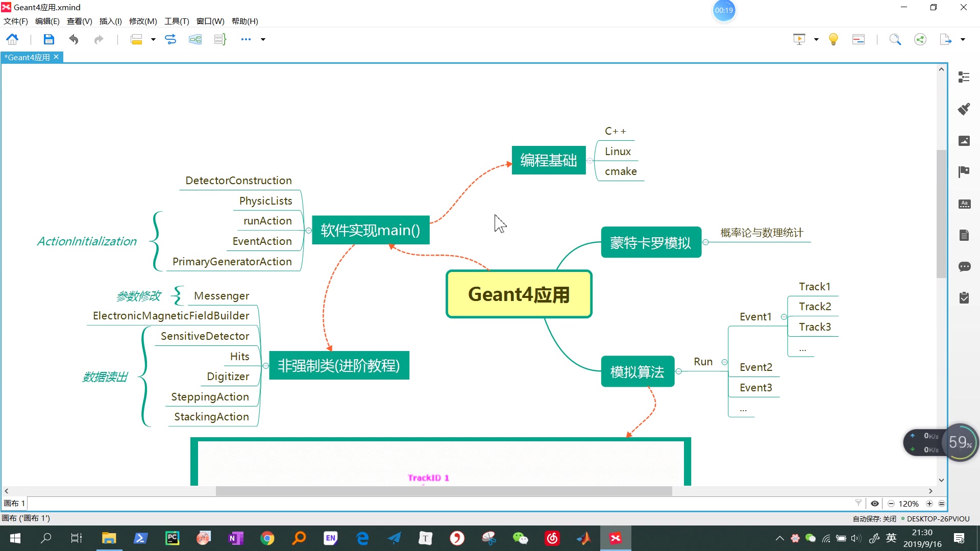Switch to the Geant4应用 document tab
980x551 pixels.
click(x=27, y=57)
